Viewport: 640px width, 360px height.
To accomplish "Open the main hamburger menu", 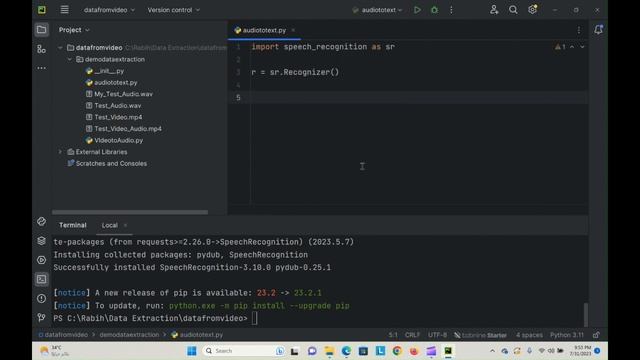I will (64, 9).
